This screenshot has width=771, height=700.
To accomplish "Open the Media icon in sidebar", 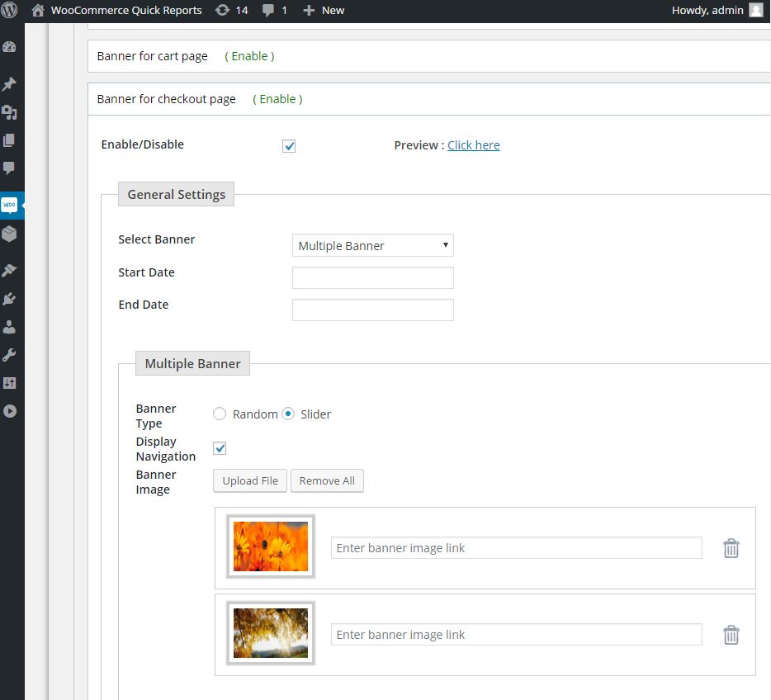I will (x=9, y=112).
